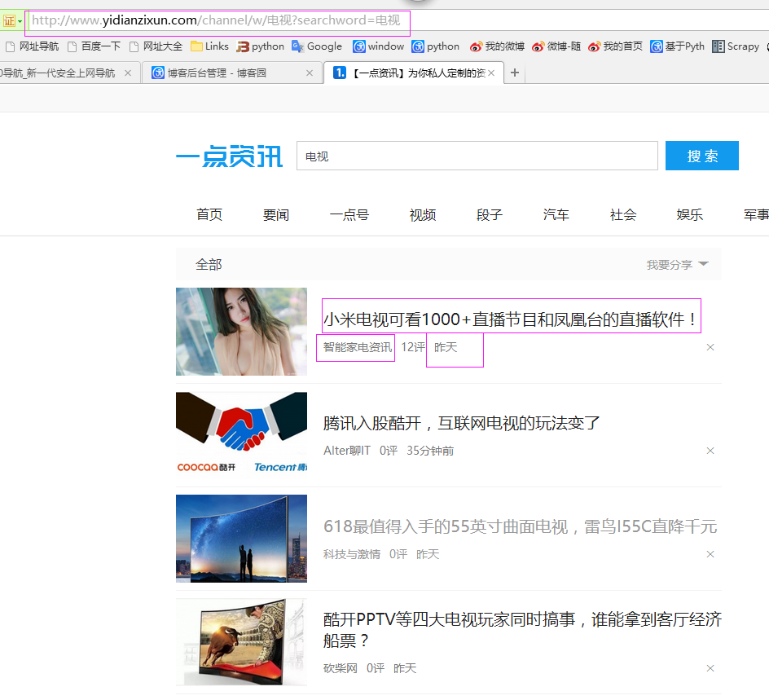Click the search field containing 电视

[x=477, y=156]
